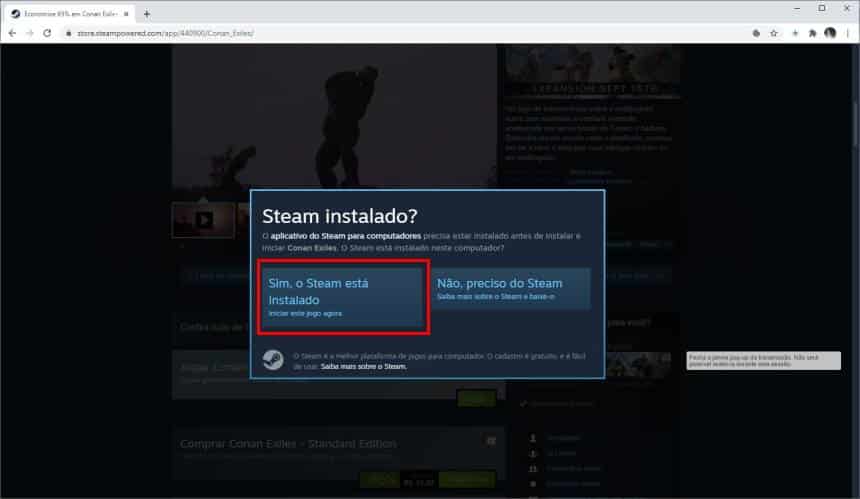Image resolution: width=860 pixels, height=499 pixels.
Task: Choose "Não, preciso do Steam" option
Action: tap(511, 288)
